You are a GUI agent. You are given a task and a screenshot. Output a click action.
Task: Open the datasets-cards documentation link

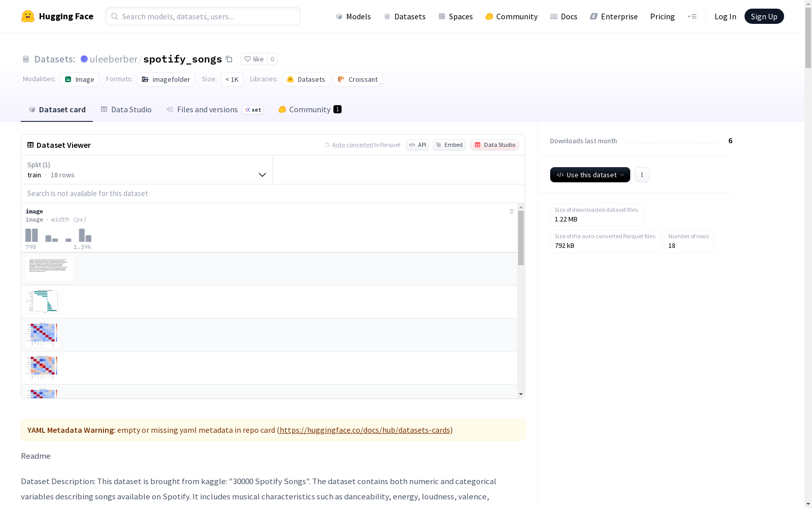pos(365,430)
